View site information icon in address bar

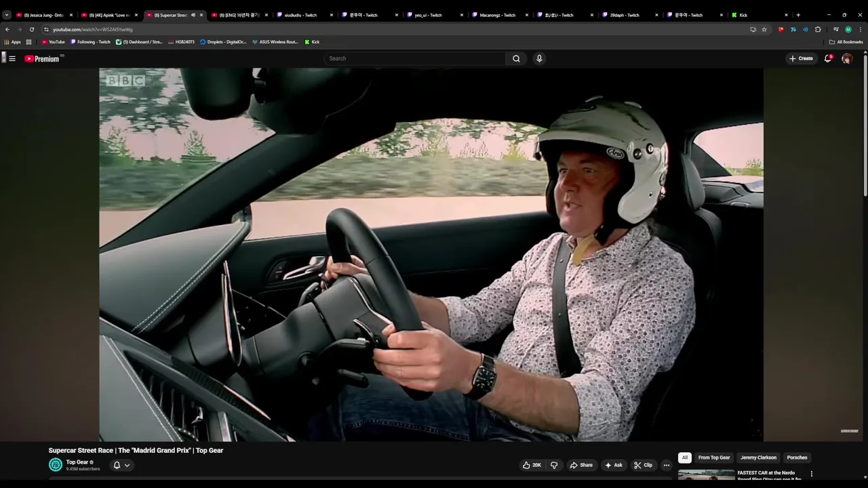coord(46,29)
